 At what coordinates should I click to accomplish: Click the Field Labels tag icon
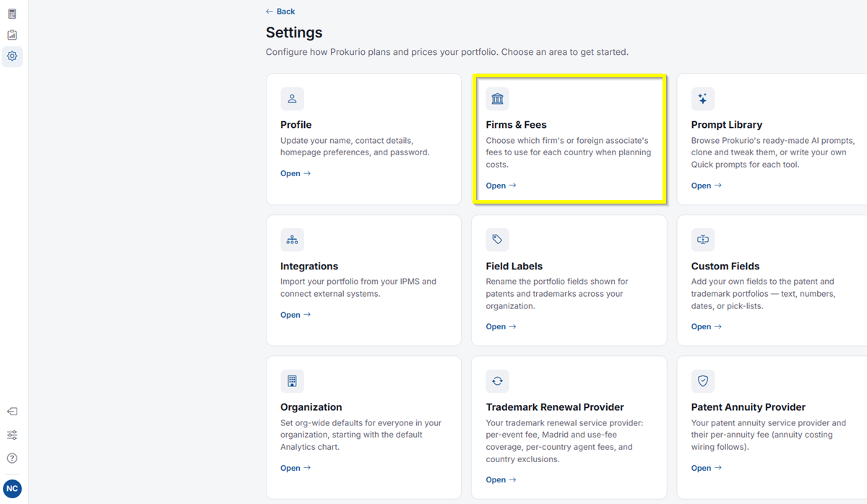tap(497, 240)
